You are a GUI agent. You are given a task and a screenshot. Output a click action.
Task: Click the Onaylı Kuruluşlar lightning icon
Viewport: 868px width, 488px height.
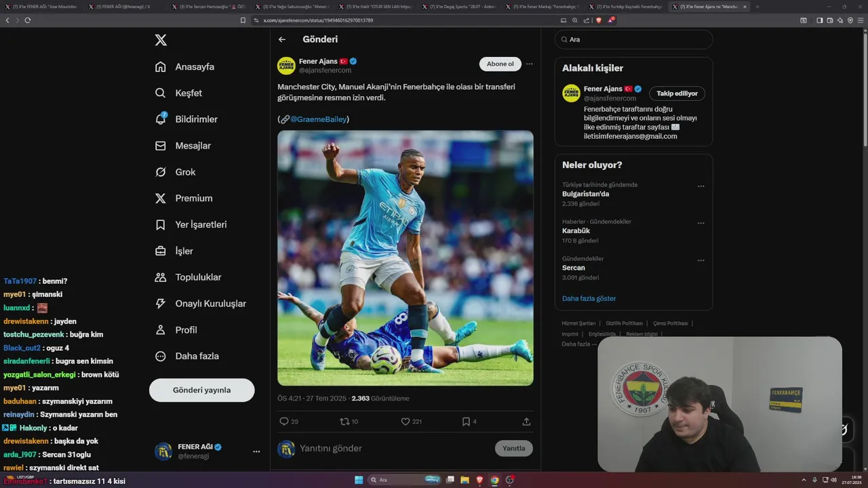click(x=161, y=304)
